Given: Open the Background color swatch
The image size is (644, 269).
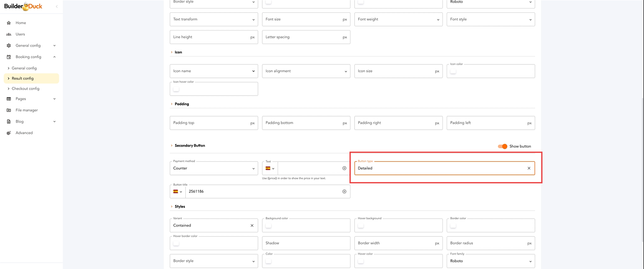Looking at the screenshot, I should [268, 226].
